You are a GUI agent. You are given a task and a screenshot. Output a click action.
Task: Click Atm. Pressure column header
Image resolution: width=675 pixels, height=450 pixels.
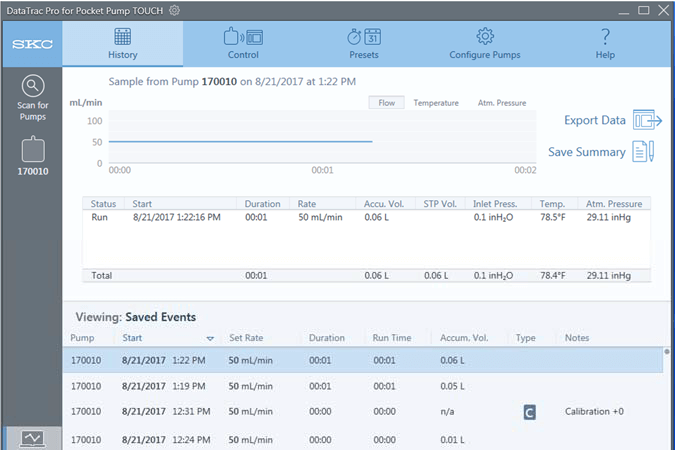pyautogui.click(x=614, y=204)
